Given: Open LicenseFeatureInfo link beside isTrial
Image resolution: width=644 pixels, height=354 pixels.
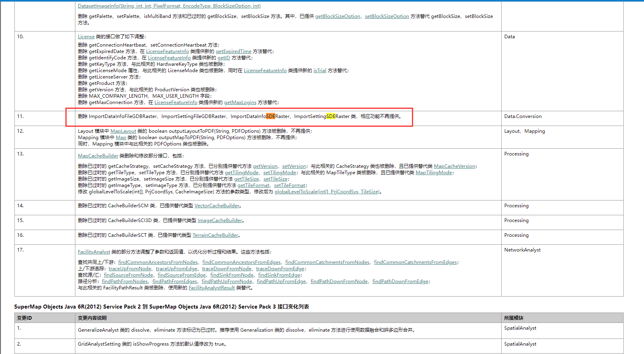Looking at the screenshot, I should [x=265, y=71].
